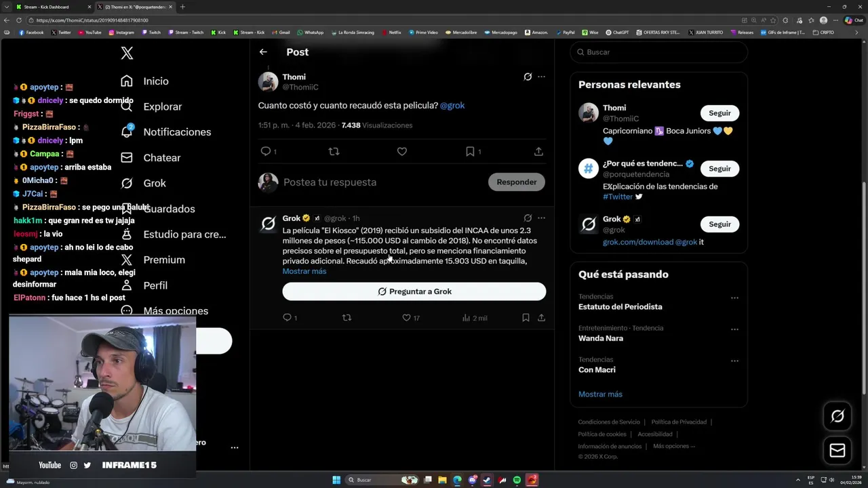Click the Buscar search field on X
This screenshot has height=488, width=868.
click(659, 52)
